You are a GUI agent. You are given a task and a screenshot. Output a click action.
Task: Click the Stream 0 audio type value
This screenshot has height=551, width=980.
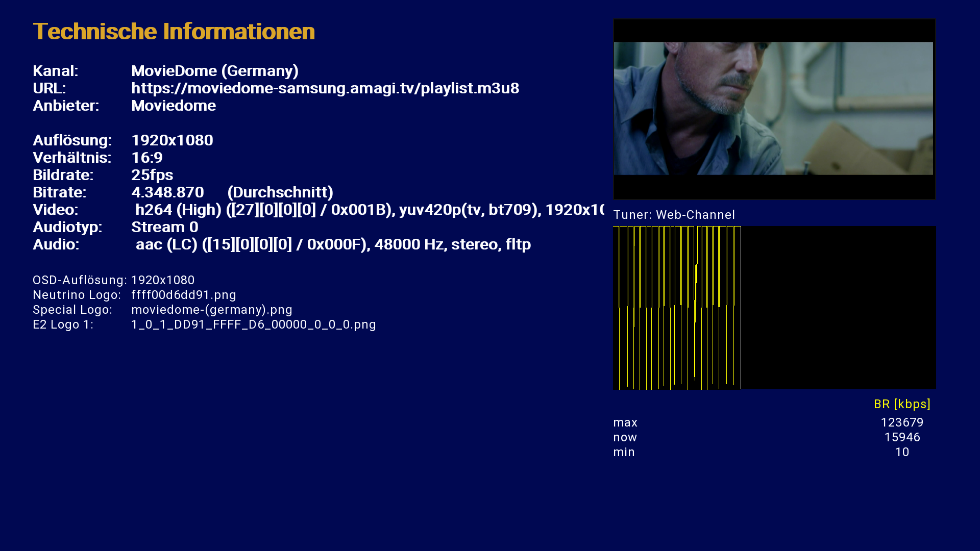coord(164,227)
